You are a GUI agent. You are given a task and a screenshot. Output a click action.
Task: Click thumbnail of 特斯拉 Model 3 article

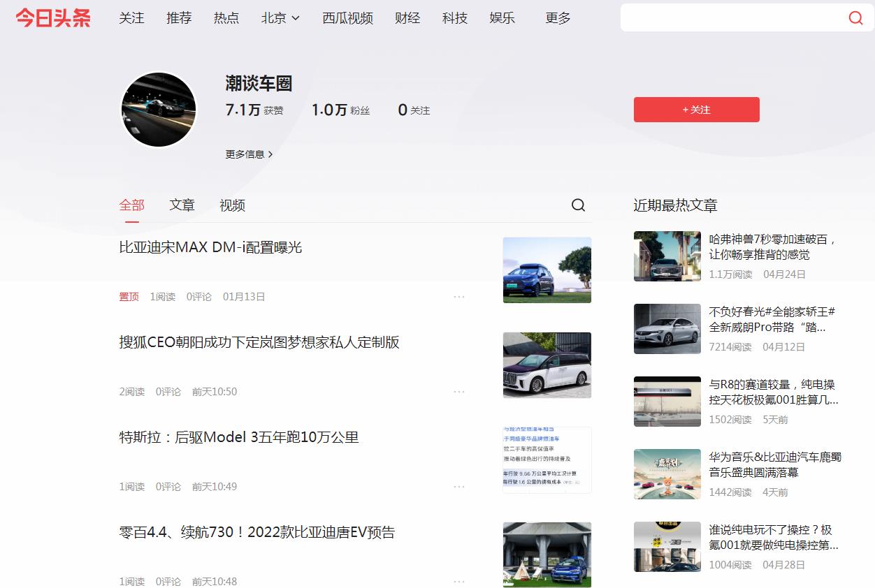pos(547,460)
